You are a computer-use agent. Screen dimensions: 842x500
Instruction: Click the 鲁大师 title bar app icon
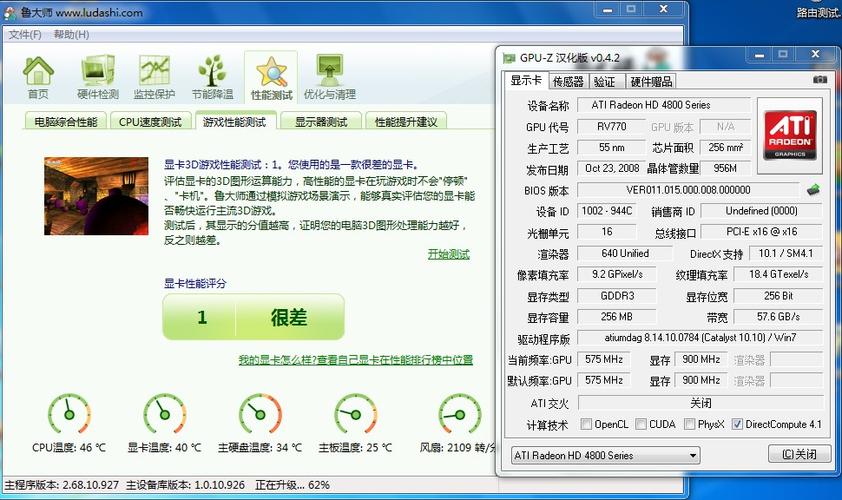(x=10, y=12)
